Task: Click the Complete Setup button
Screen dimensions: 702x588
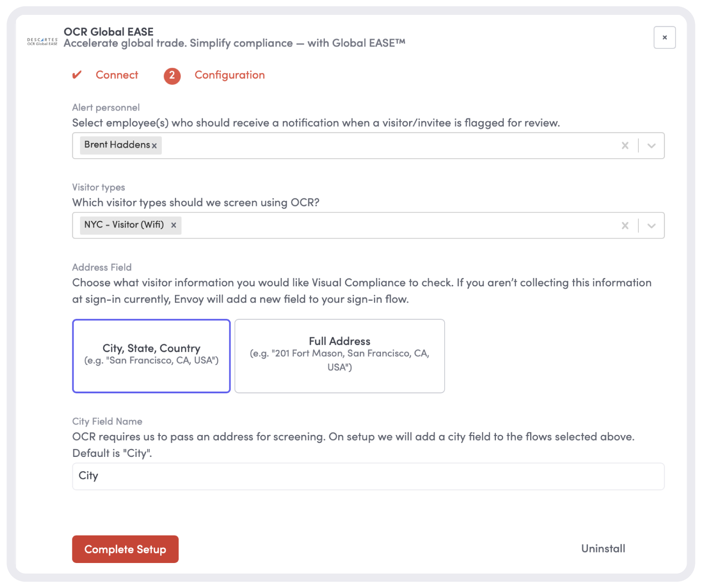Action: point(125,549)
